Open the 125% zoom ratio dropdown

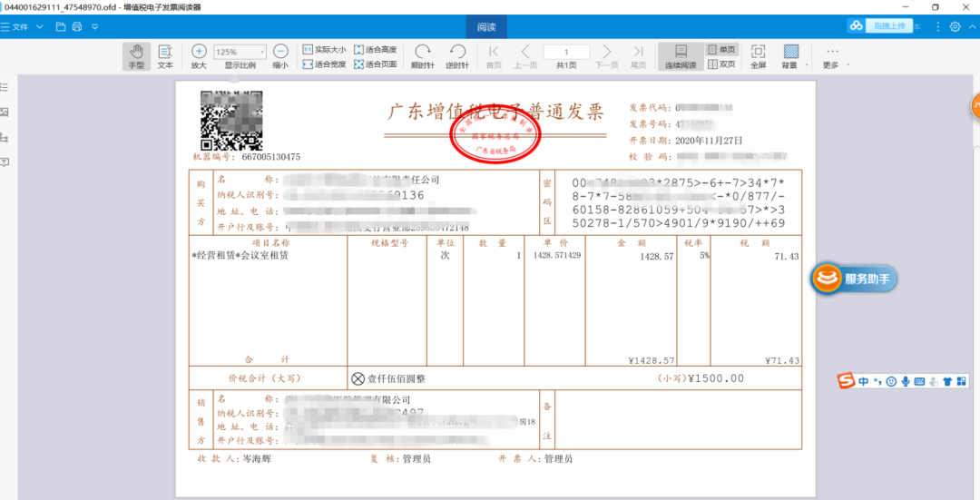[x=240, y=52]
